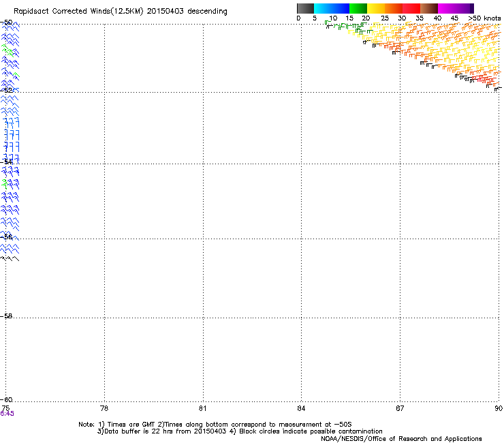Click the -52 latitude axis label
The image size is (504, 443).
[6, 91]
